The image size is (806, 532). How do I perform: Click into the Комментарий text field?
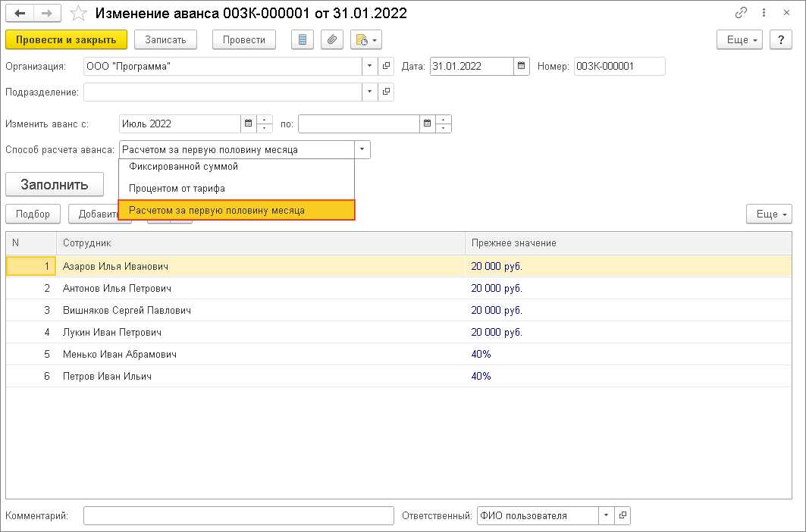coord(238,515)
